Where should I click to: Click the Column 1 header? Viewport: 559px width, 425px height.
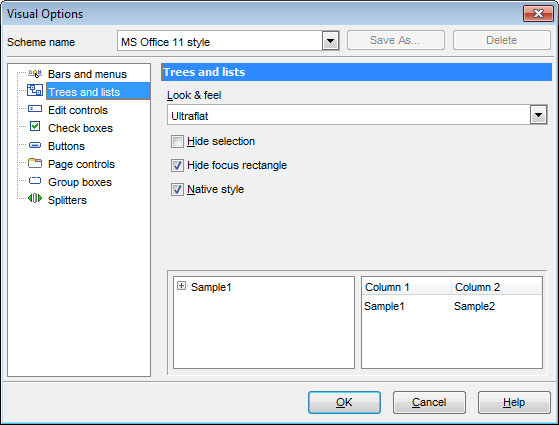point(406,287)
